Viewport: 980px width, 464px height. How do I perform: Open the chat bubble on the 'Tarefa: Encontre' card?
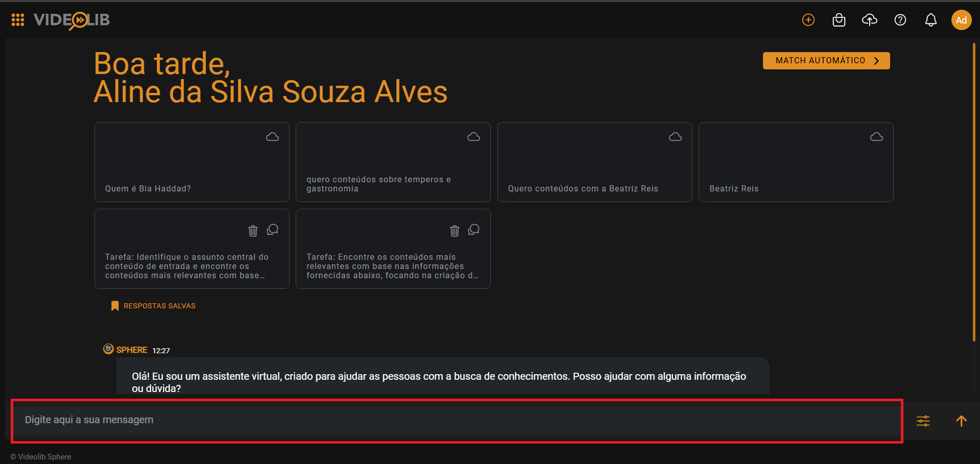(x=473, y=230)
